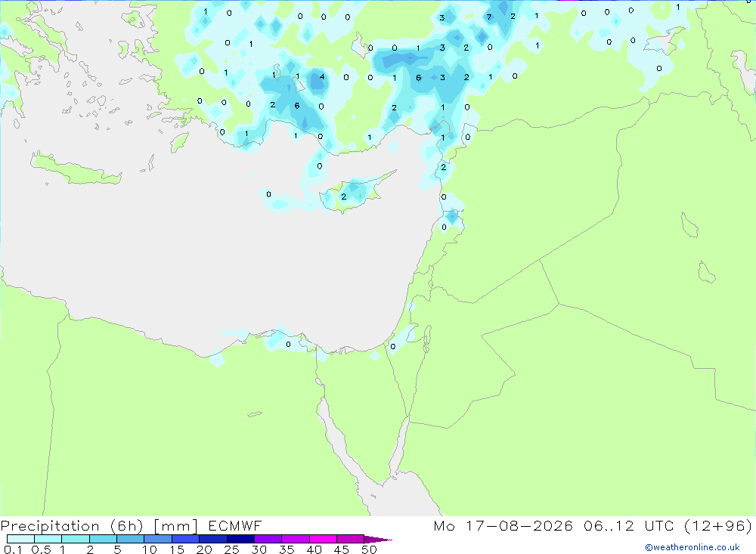Screen dimensions: 756x554
Task: Click the precipitation value '7' on the map
Action: [x=489, y=17]
